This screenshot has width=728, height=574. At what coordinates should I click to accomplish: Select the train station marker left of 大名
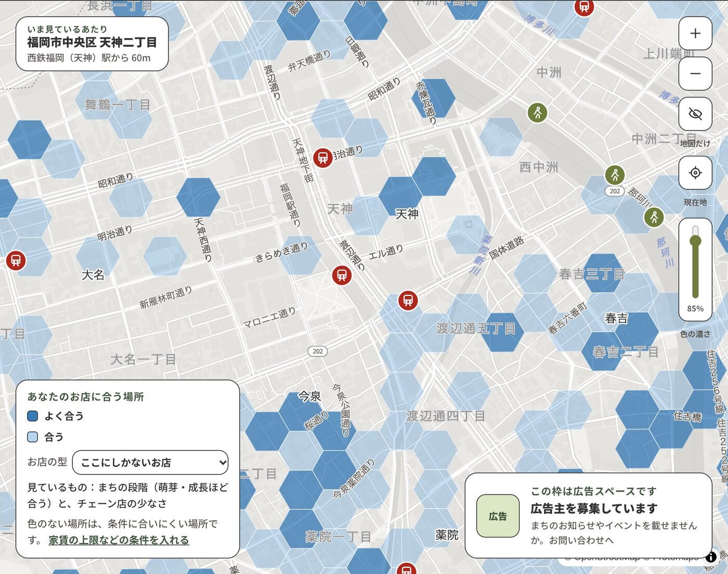(16, 260)
